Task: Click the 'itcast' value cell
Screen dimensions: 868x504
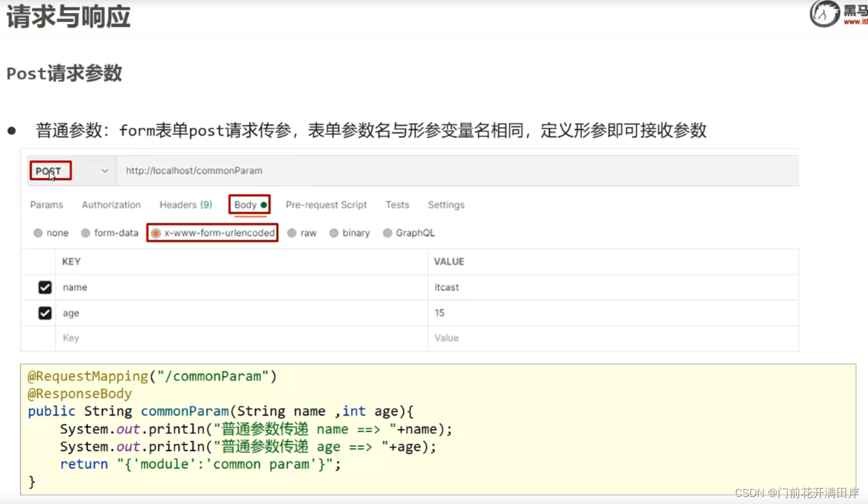Action: pyautogui.click(x=613, y=287)
